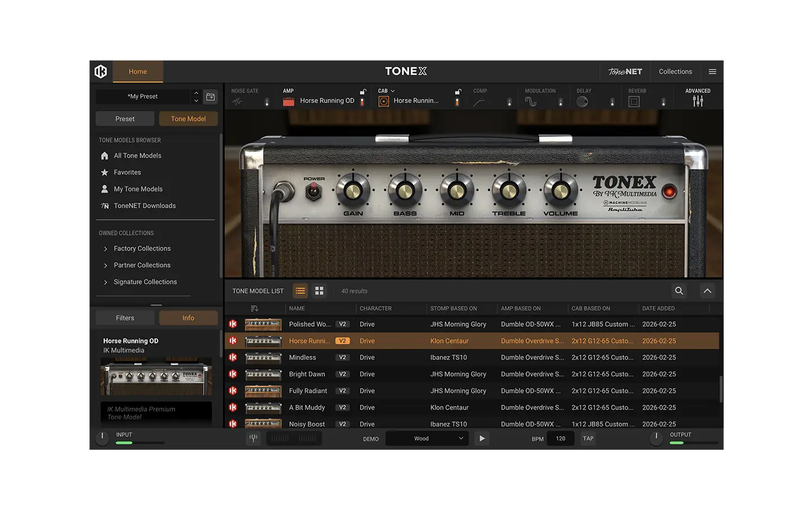Toggle the Noise Gate power switch
The image size is (812, 509).
point(267,102)
